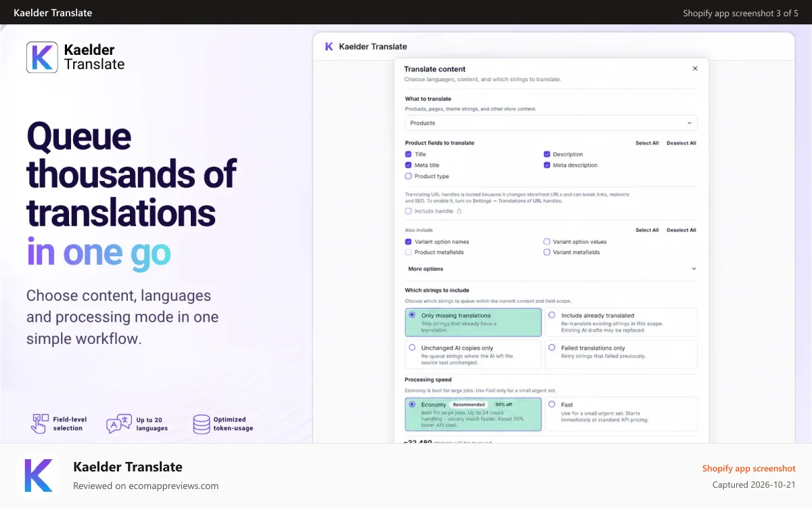Click the lock icon beside Include handle

point(459,211)
